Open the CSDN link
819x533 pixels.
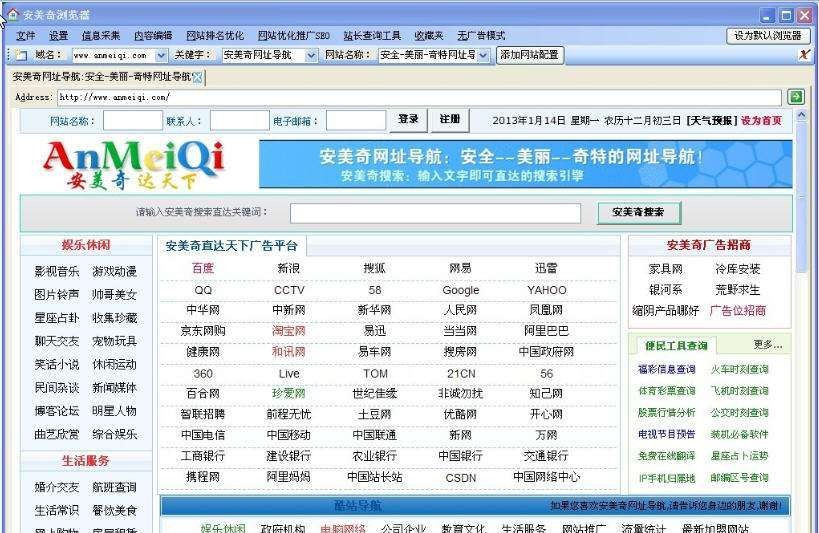pos(460,478)
